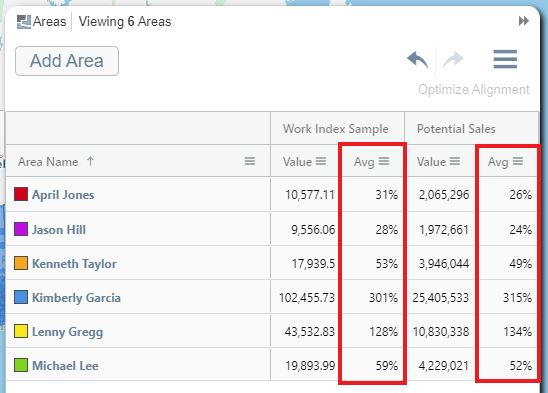Click the Work Index Sample header

click(336, 129)
